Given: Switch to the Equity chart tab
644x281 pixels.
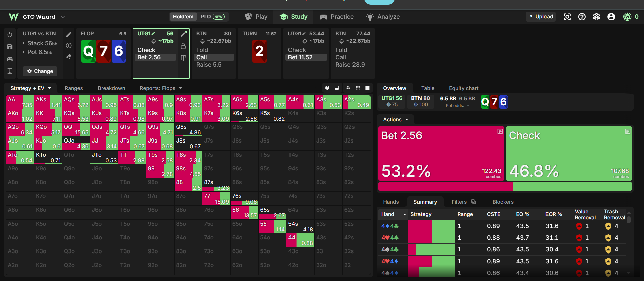Looking at the screenshot, I should (464, 88).
